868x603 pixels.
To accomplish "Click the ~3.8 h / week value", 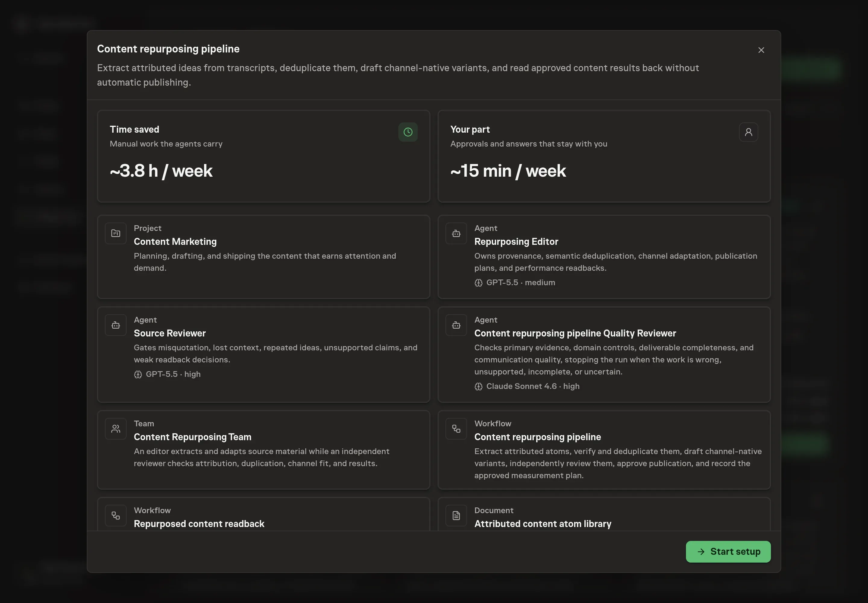I will [161, 171].
